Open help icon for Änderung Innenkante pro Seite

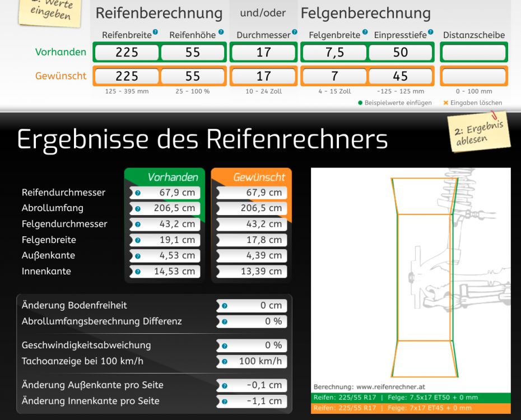tap(225, 402)
